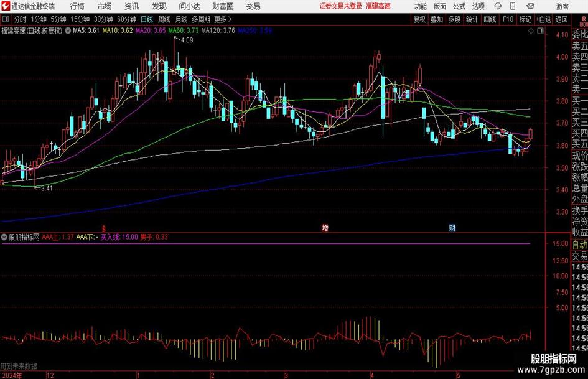Switch to 1分钟 period
This screenshot has height=379, width=588.
(39, 19)
